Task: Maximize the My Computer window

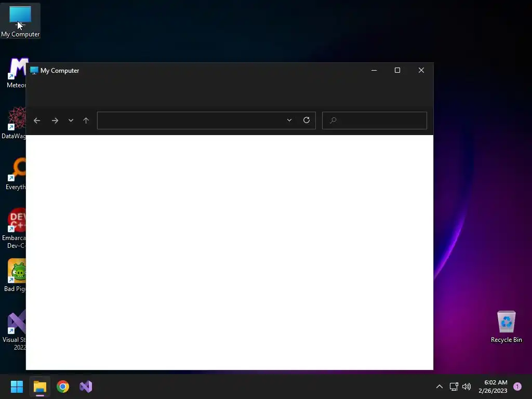Action: [397, 70]
